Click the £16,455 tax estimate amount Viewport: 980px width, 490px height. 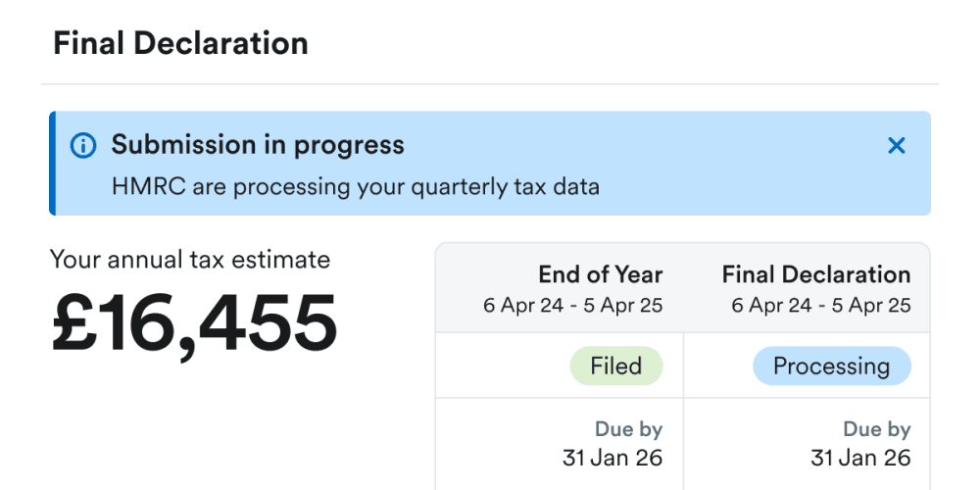(194, 323)
